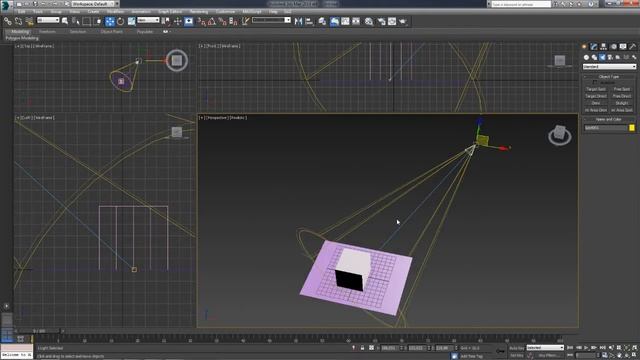Open the selection filter dropdown

(48, 20)
